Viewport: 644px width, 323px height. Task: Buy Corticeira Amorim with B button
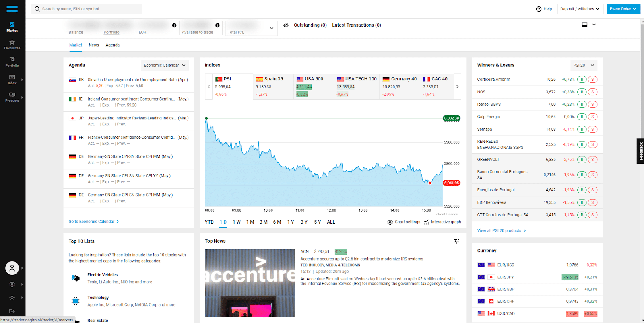point(582,79)
